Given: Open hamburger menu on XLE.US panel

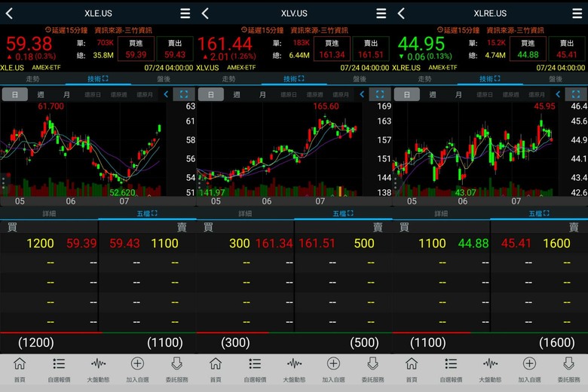Looking at the screenshot, I should (185, 14).
